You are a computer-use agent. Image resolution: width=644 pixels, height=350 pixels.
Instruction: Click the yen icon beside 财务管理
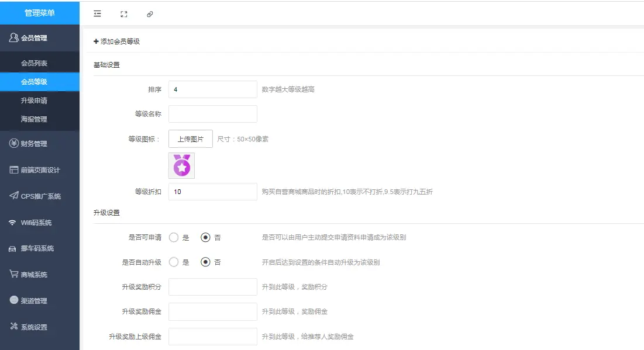(x=13, y=143)
